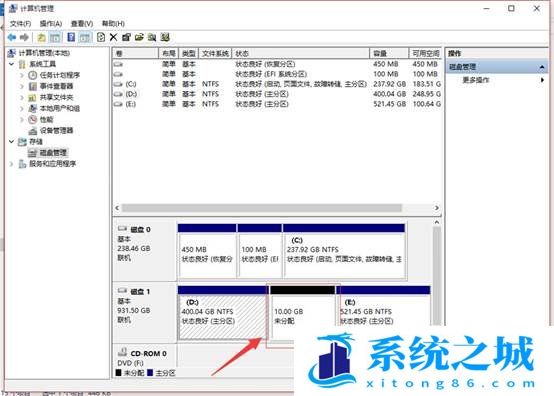Sort by the 类型 column header
554x396 pixels.
click(189, 53)
